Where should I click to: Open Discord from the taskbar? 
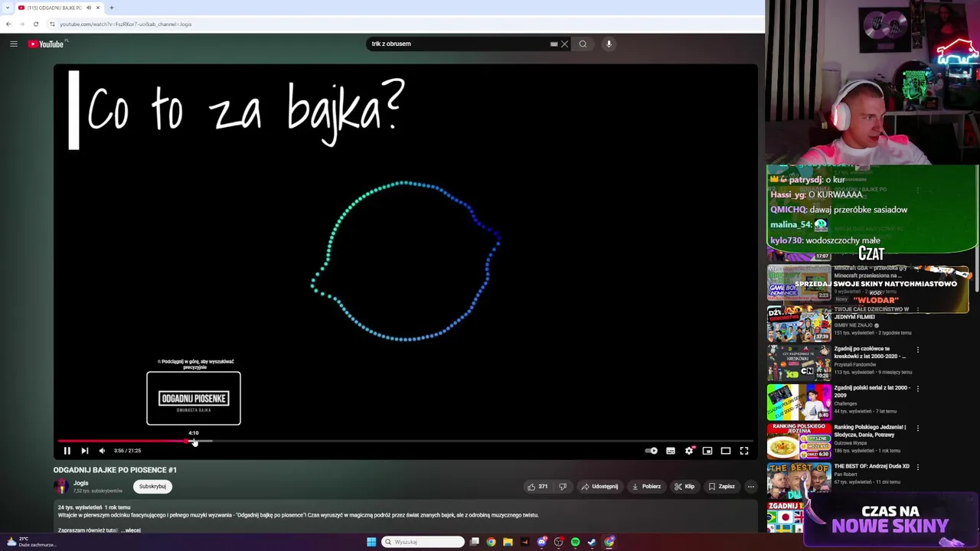pos(541,542)
